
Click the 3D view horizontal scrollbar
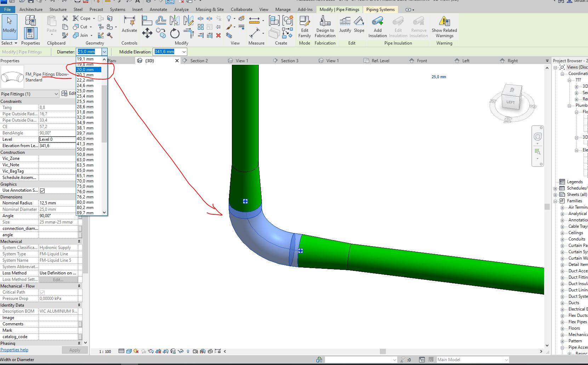coord(383,352)
